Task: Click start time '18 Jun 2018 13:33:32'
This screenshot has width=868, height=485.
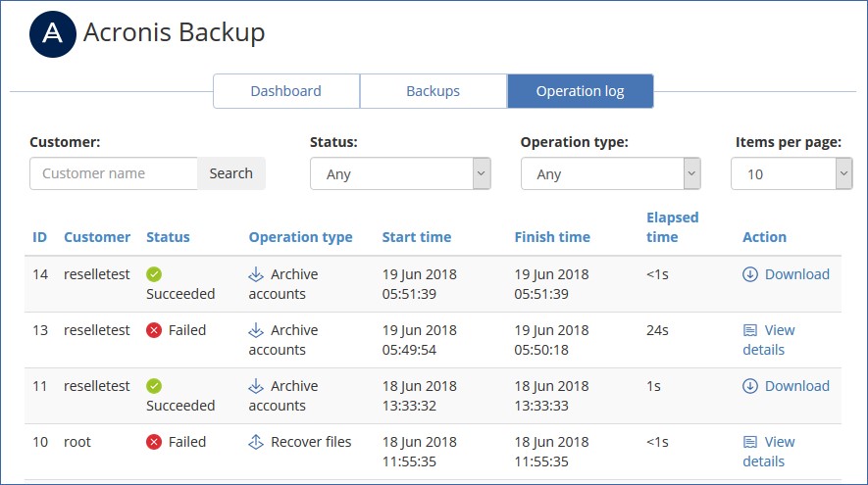Action: click(419, 396)
